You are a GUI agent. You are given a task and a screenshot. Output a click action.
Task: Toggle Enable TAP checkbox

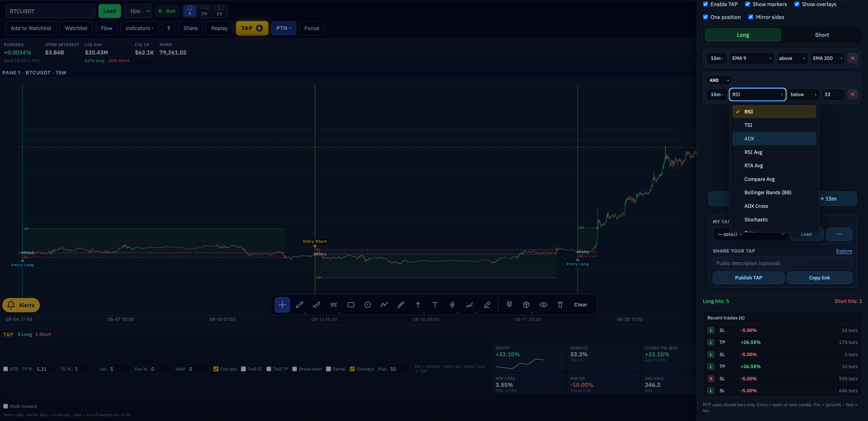[x=705, y=4]
